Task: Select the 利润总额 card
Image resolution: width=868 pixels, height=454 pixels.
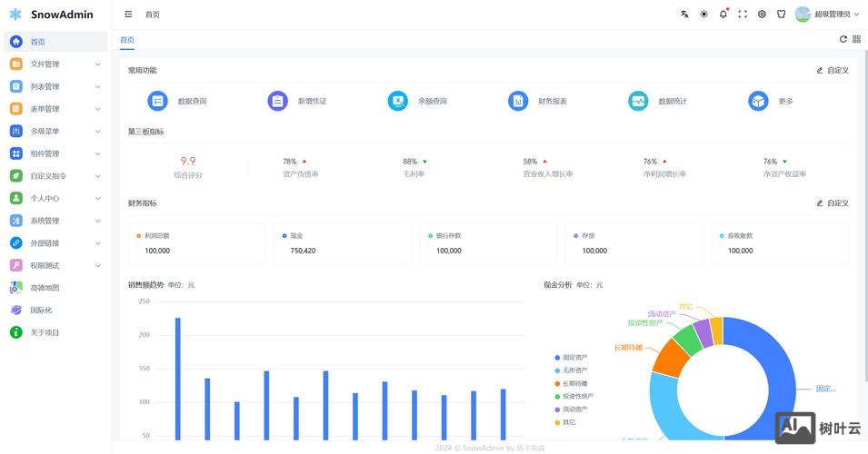Action: coord(197,243)
